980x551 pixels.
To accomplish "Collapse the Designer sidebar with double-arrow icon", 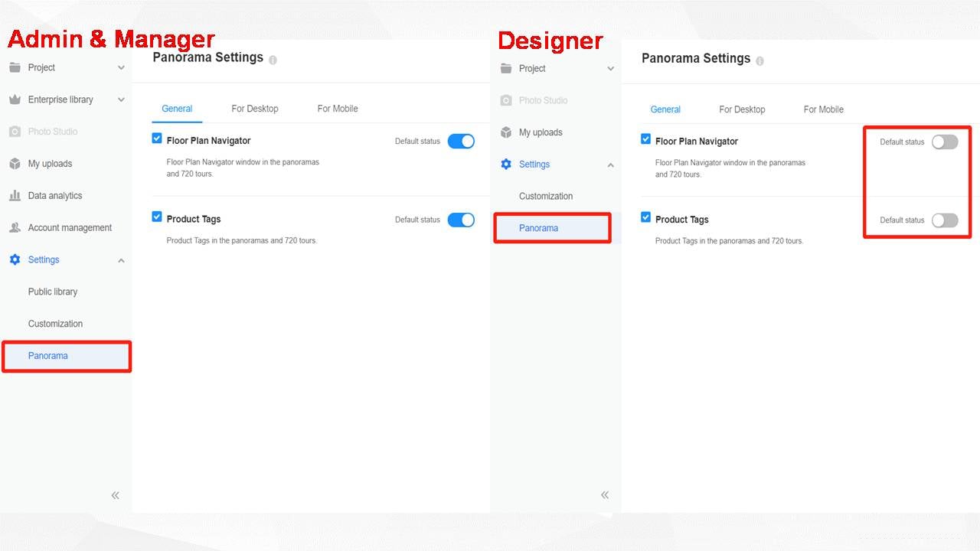I will pos(605,495).
